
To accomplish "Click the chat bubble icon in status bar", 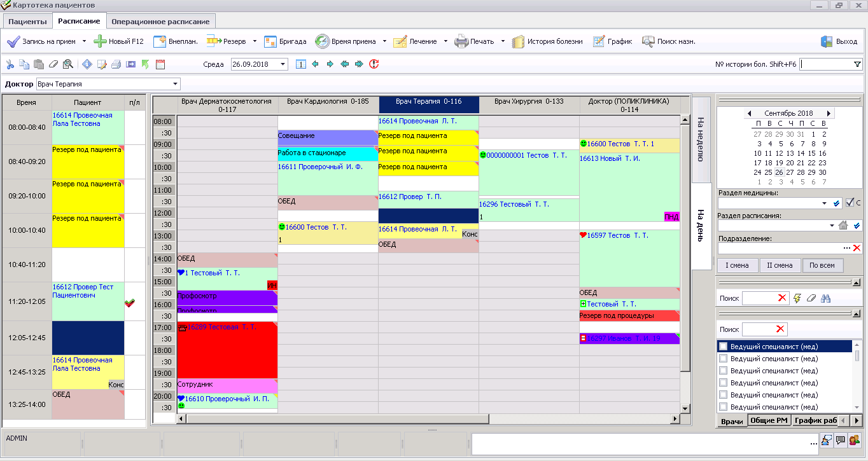I will pos(840,439).
